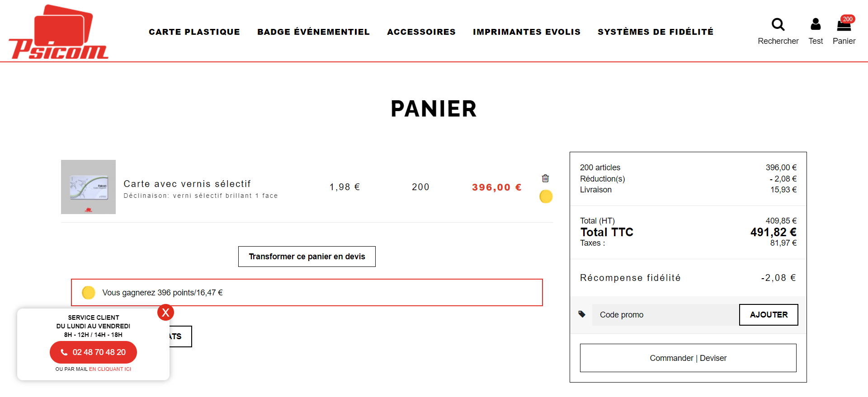
Task: Open the Carte Plastique menu
Action: [x=194, y=32]
